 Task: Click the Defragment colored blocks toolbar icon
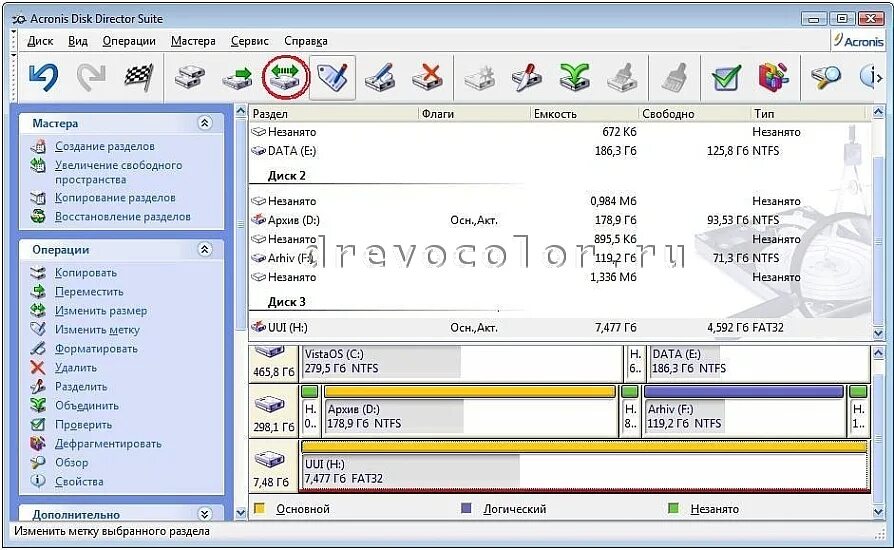[774, 76]
